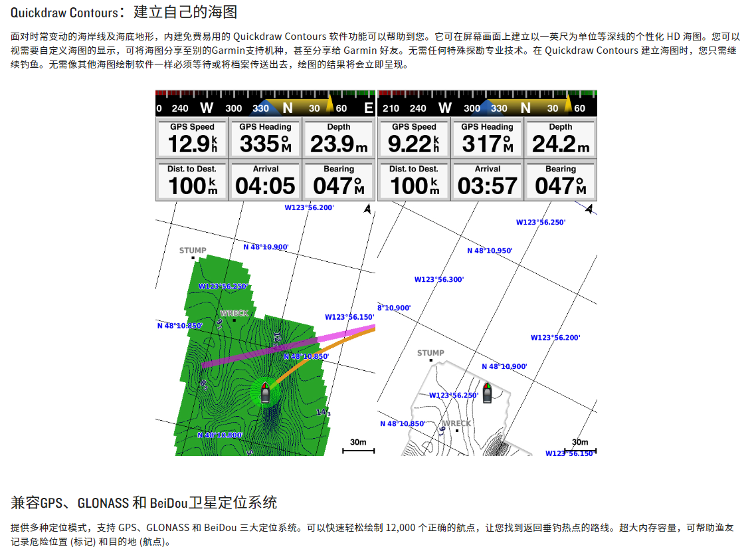Screen dimensions: 756x557
Task: Click the Arrival 03:57 data field
Action: [x=487, y=180]
